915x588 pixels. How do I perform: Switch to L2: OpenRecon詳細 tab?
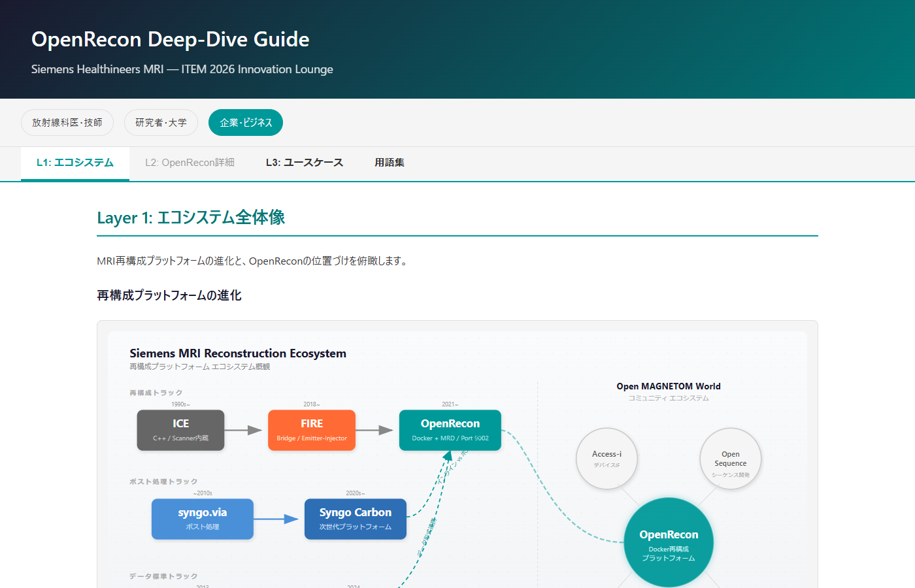tap(190, 163)
